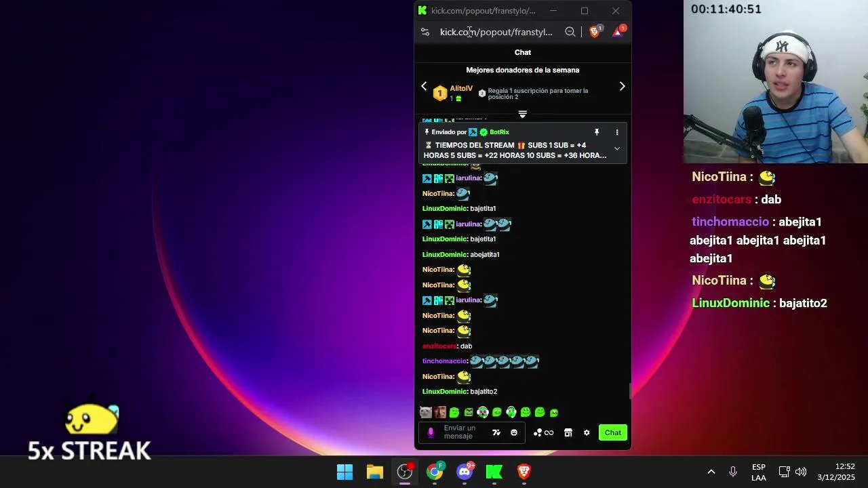Click the zoom magnifier icon in address bar
This screenshot has width=868, height=488.
tap(570, 32)
